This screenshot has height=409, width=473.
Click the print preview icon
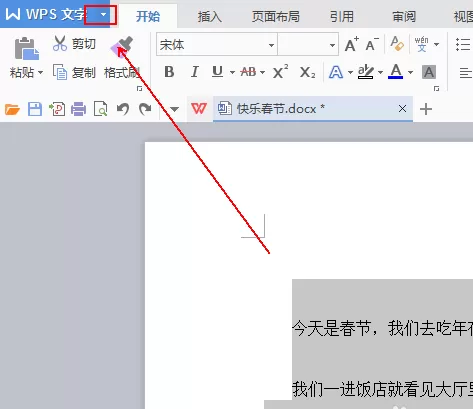pos(100,109)
